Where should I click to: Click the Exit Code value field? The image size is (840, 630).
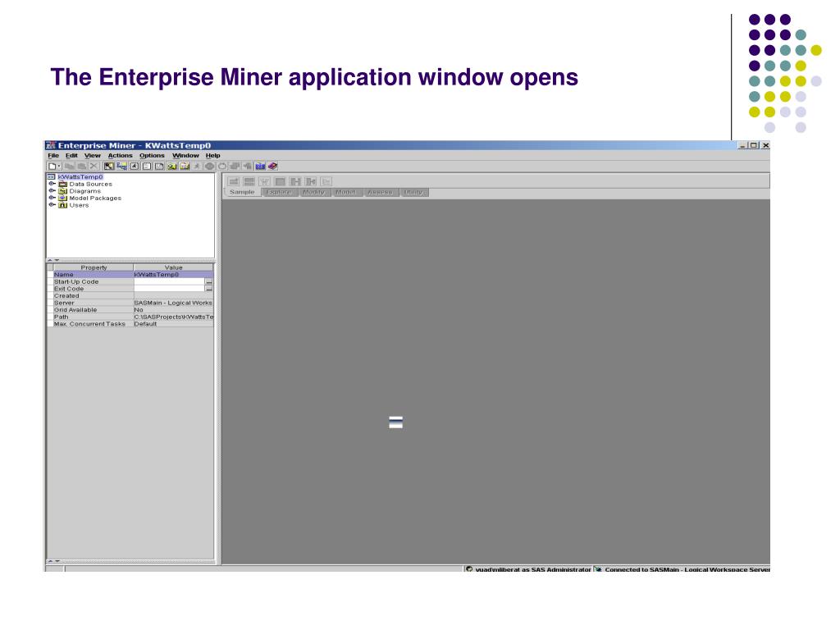point(169,288)
